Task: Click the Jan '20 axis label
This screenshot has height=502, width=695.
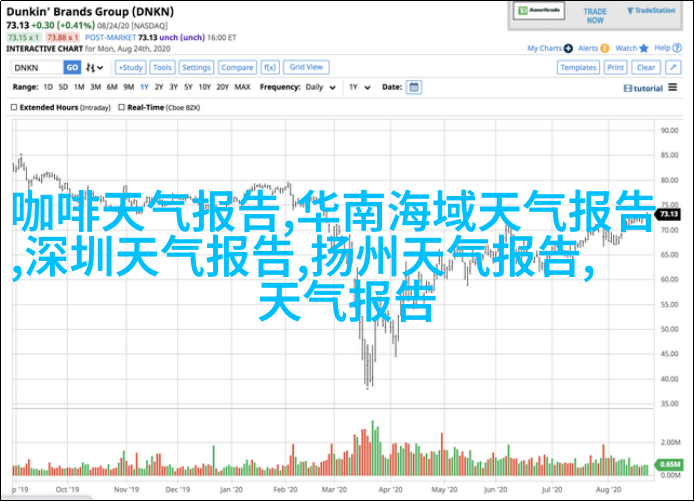Action: (231, 490)
